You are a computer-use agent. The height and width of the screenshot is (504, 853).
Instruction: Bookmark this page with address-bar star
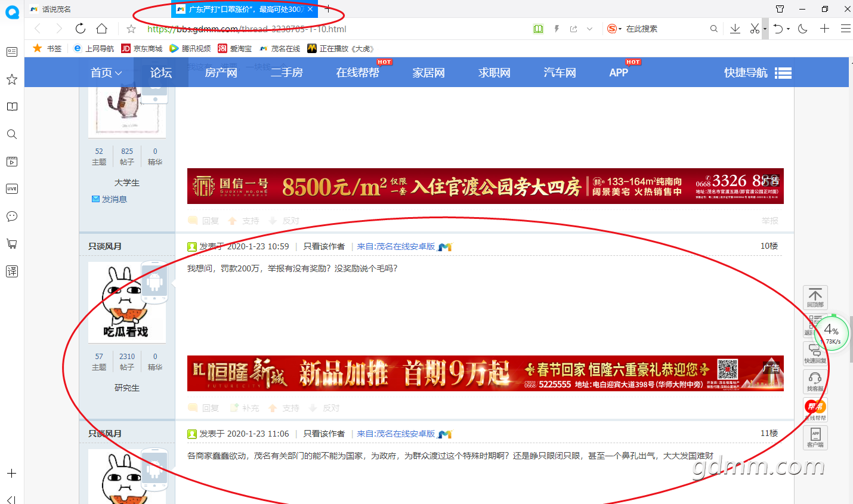click(131, 29)
